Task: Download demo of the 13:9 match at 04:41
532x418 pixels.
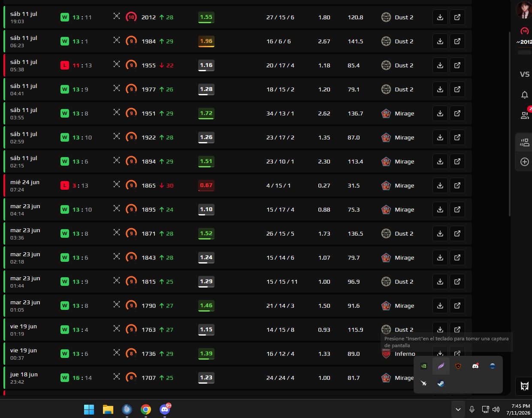Action: click(x=440, y=89)
